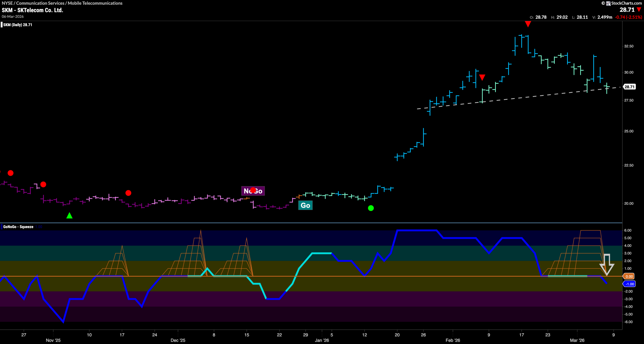Viewport: 644px width, 344px height.
Task: Click the 20 date tick on the time axis
Action: [x=397, y=335]
